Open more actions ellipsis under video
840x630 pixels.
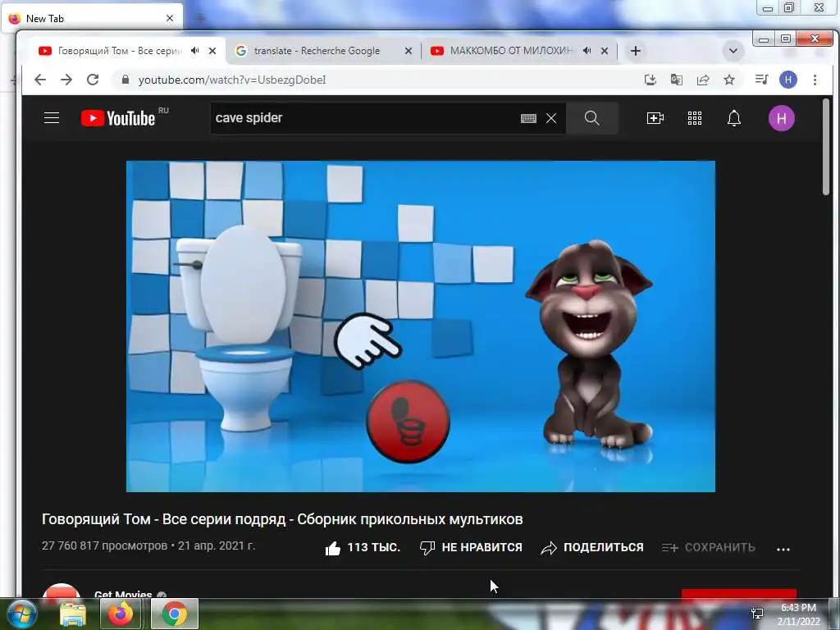[783, 549]
